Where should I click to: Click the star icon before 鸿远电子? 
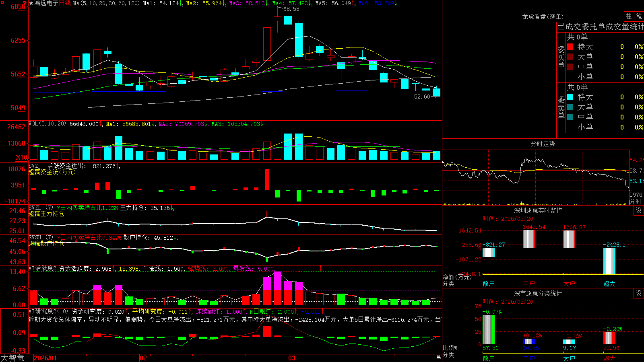coord(31,3)
